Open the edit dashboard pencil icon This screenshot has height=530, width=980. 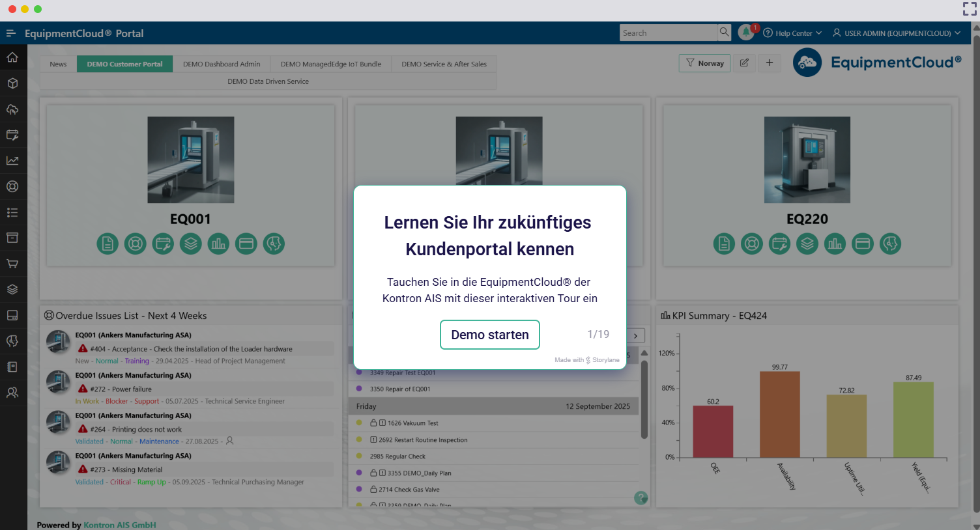(744, 63)
